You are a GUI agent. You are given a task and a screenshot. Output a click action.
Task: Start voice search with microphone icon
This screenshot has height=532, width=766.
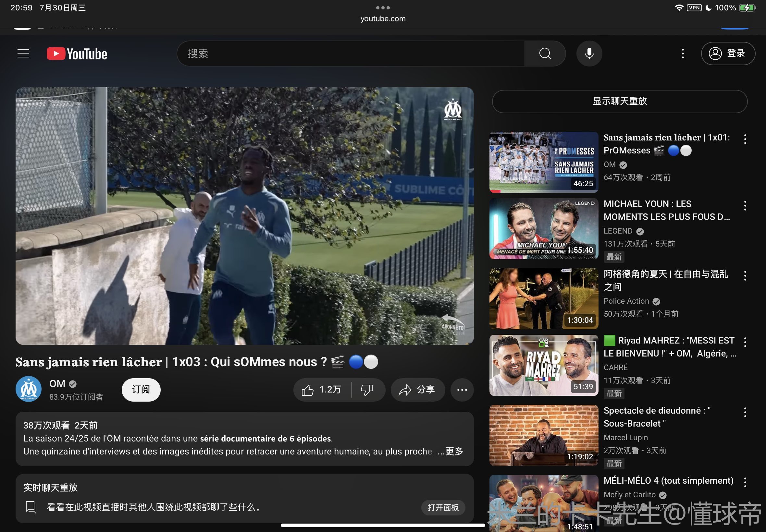tap(589, 53)
